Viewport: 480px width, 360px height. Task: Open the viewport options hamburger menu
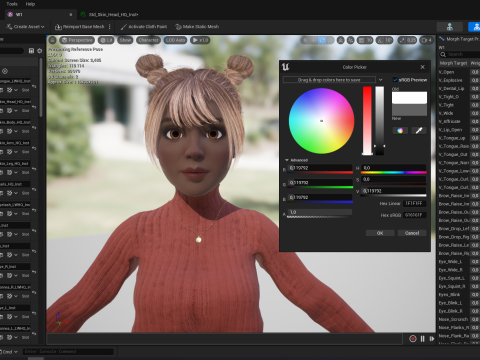52,40
